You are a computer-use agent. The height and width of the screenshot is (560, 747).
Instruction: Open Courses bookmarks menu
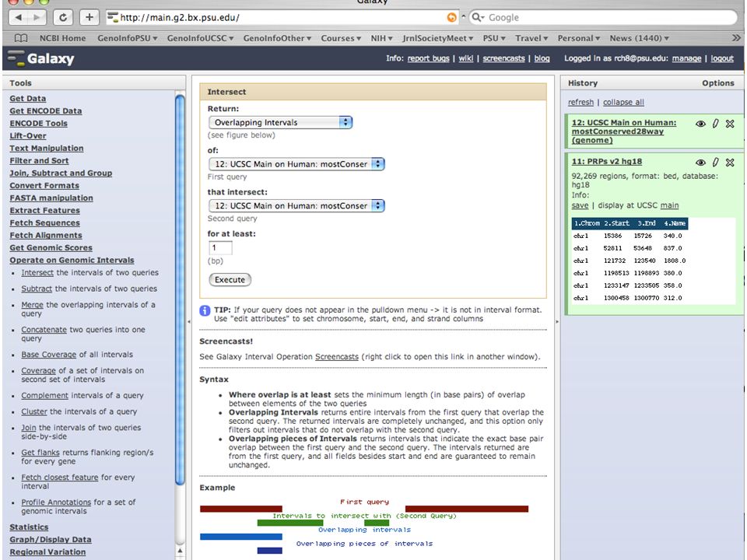(341, 38)
